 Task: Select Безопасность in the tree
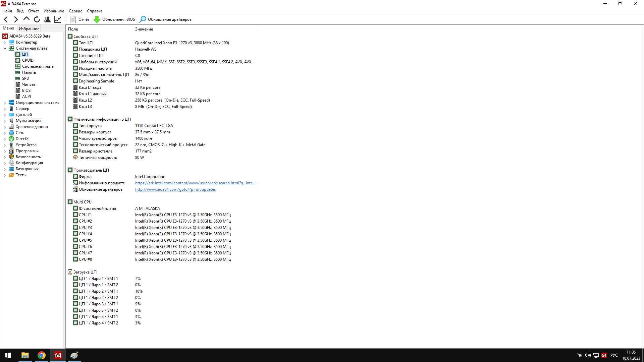(x=28, y=157)
